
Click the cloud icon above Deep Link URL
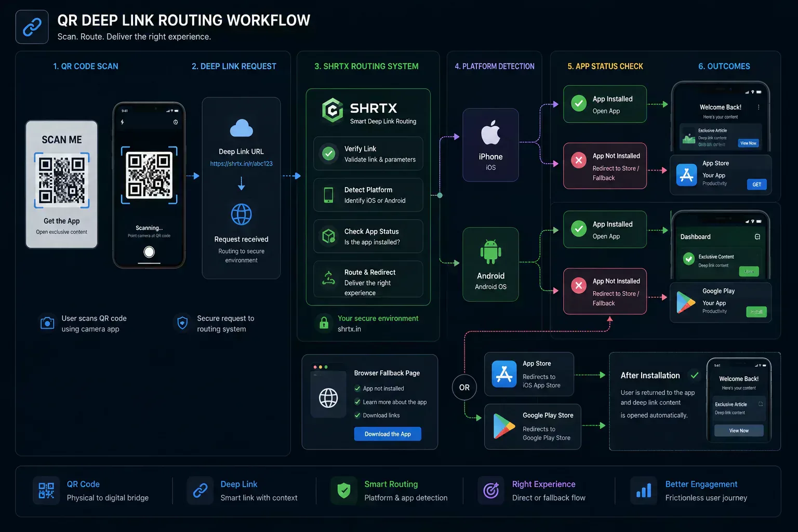(x=241, y=128)
